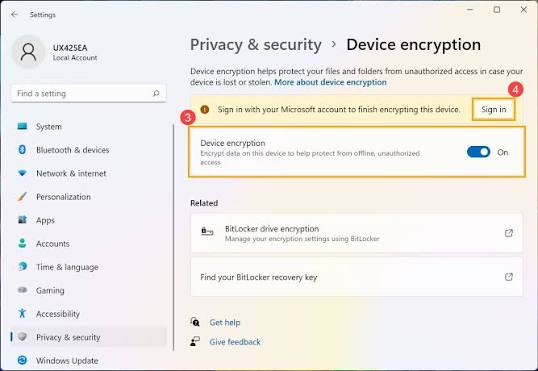538x371 pixels.
Task: Turn off the Device encryption toggle
Action: [x=478, y=152]
